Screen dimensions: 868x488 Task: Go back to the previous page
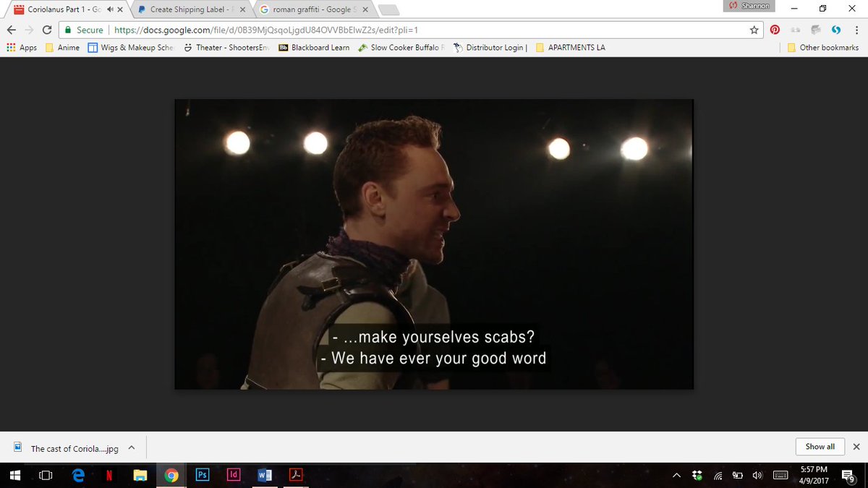(11, 30)
